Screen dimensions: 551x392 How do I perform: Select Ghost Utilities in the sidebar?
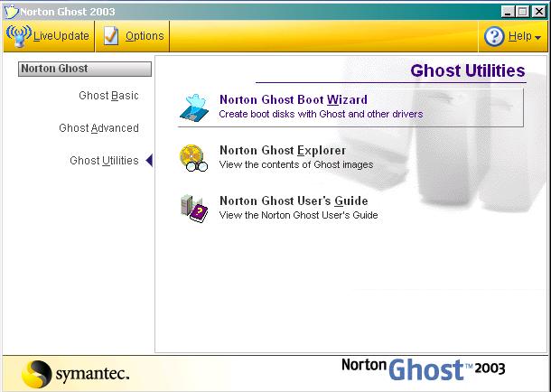click(x=104, y=161)
